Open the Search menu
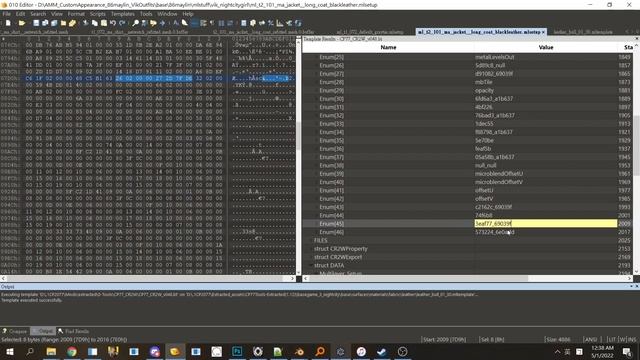 click(38, 14)
